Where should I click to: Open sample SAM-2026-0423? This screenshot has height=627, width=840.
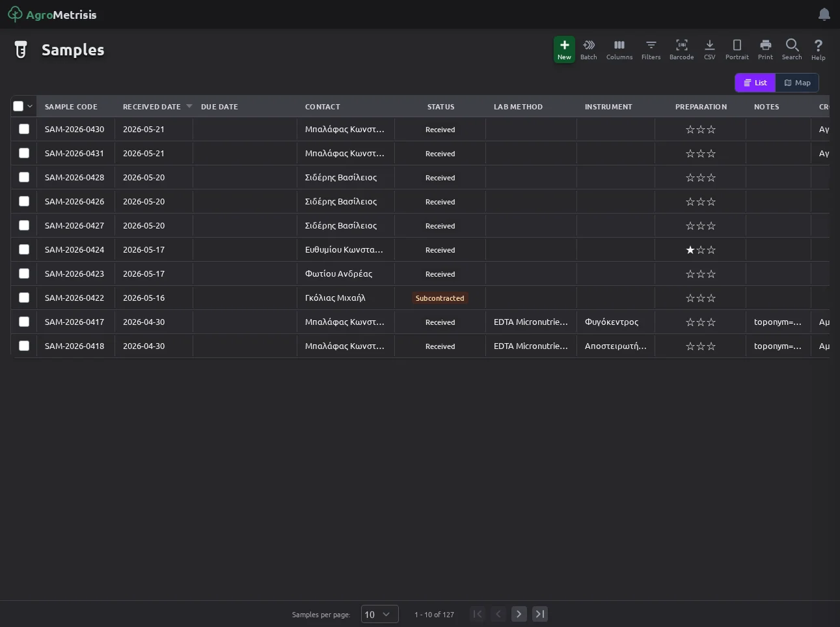tap(74, 274)
